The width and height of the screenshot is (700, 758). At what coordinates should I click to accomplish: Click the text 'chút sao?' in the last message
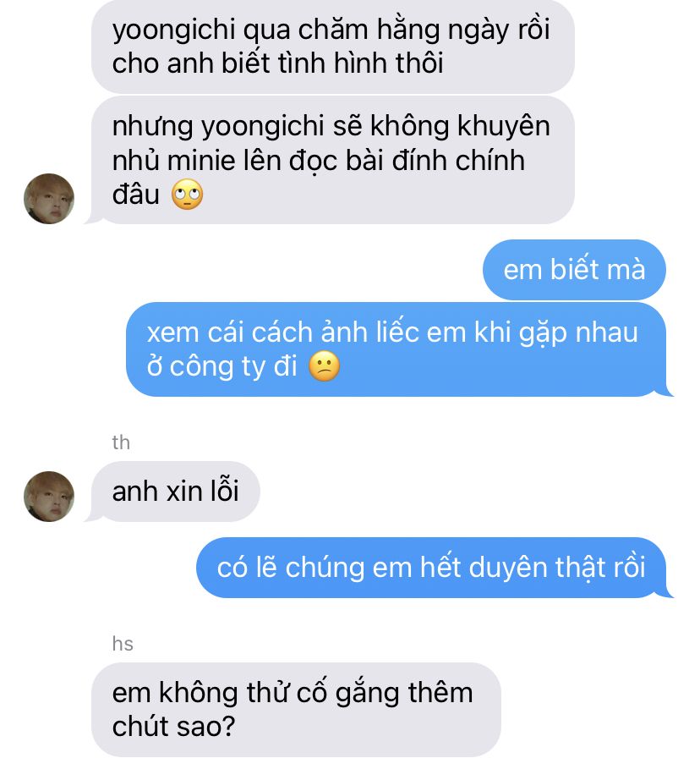coord(173,726)
